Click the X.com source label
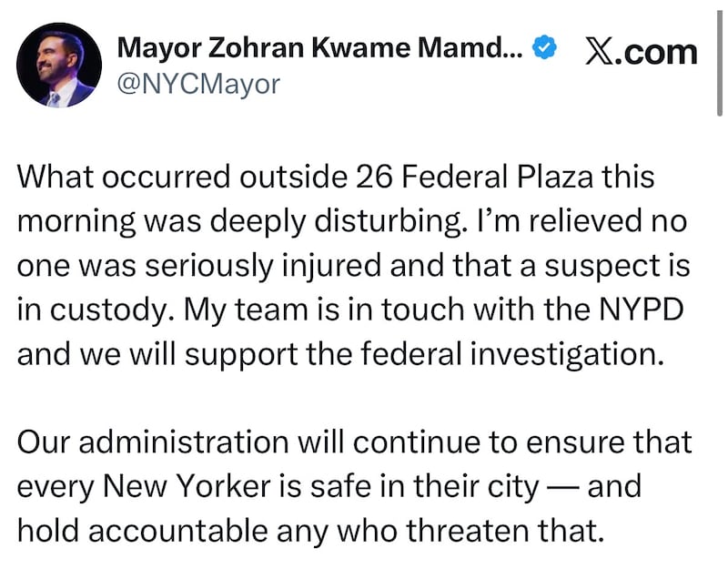 (642, 52)
